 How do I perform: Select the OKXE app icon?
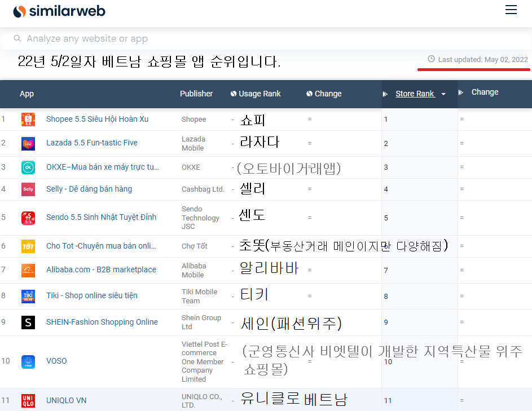tap(28, 167)
